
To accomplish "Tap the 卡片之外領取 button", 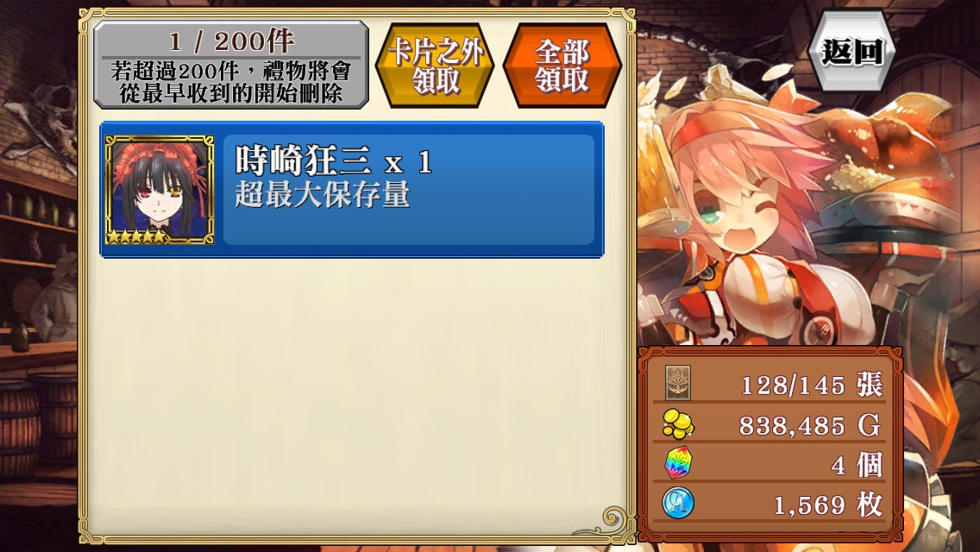I will coord(435,66).
